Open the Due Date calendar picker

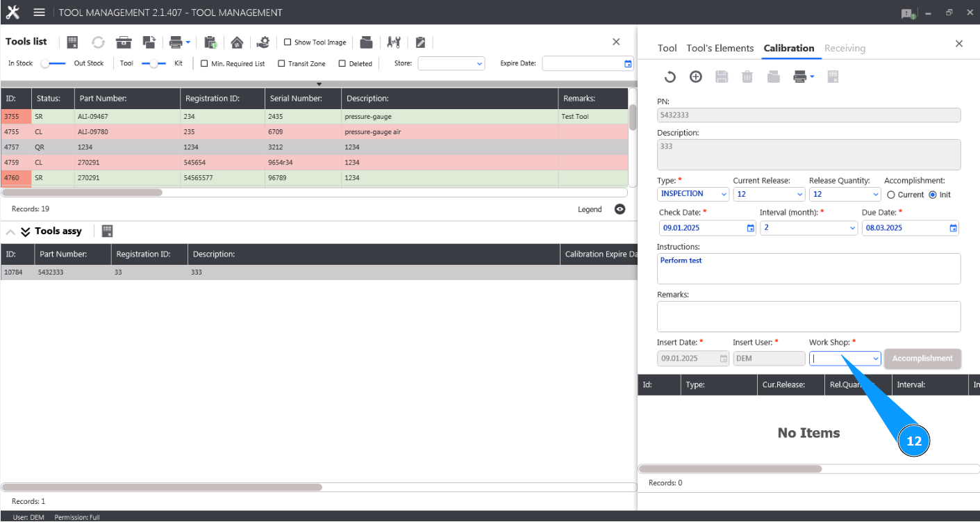tap(953, 228)
